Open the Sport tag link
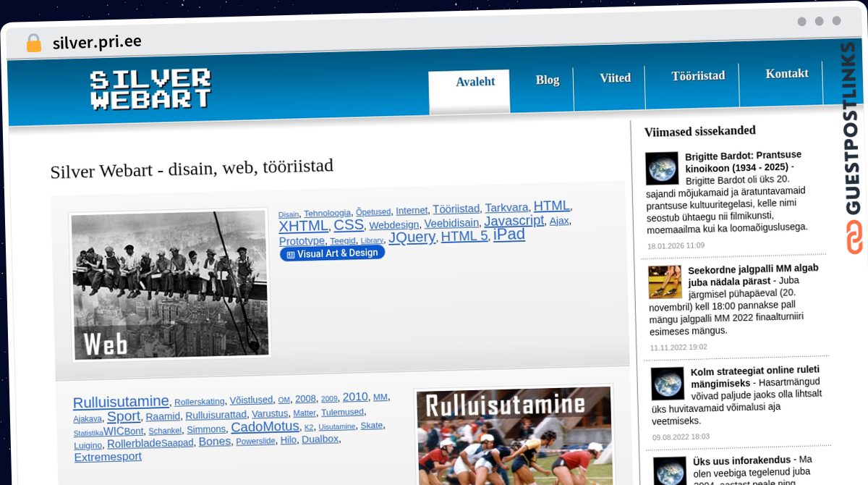868x485 pixels. tap(124, 417)
